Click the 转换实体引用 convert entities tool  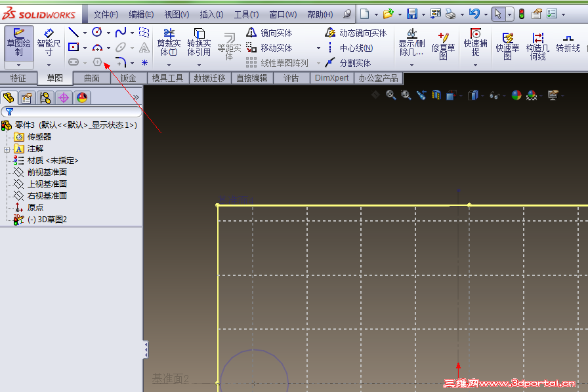pyautogui.click(x=199, y=43)
